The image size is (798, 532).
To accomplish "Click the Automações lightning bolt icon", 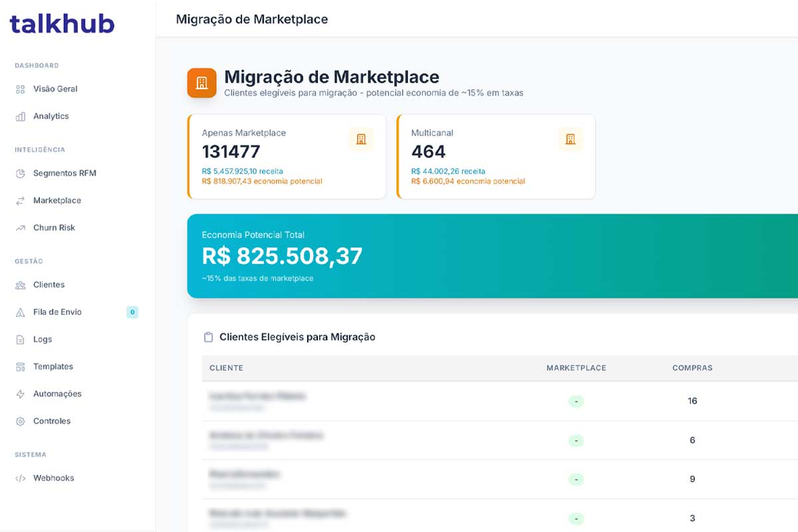I will [x=20, y=394].
